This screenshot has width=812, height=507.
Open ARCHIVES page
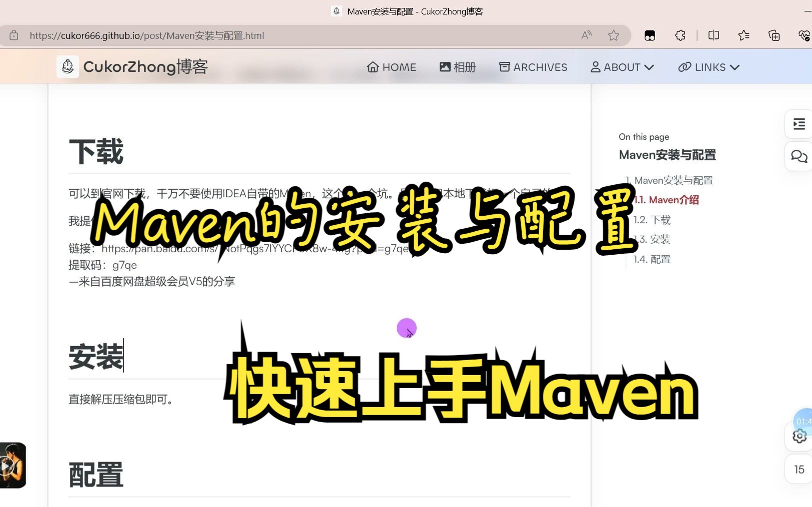533,67
